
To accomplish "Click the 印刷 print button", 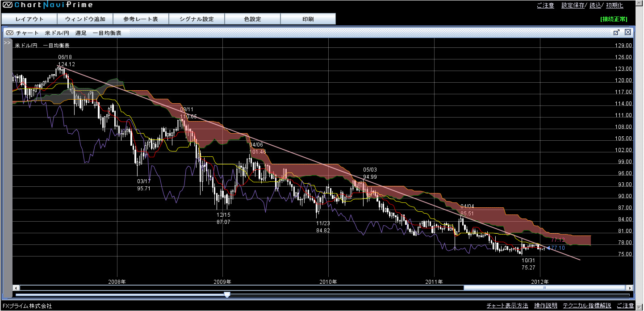I will 308,19.
